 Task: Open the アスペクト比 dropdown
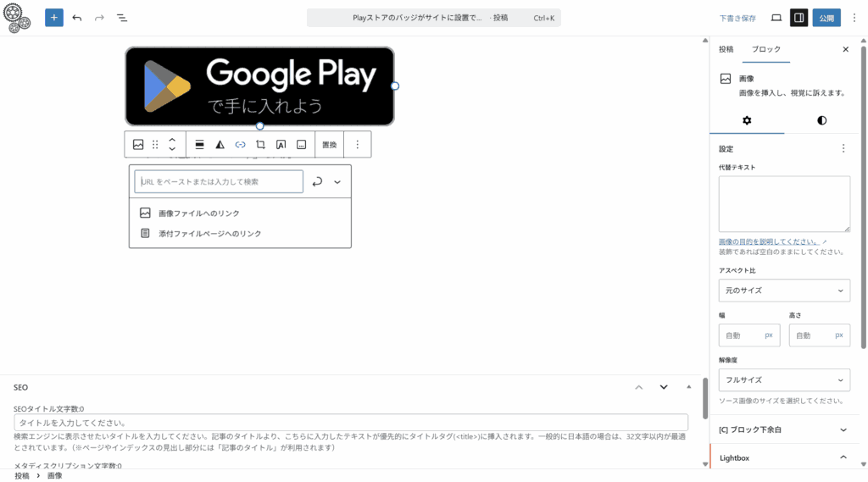click(784, 291)
